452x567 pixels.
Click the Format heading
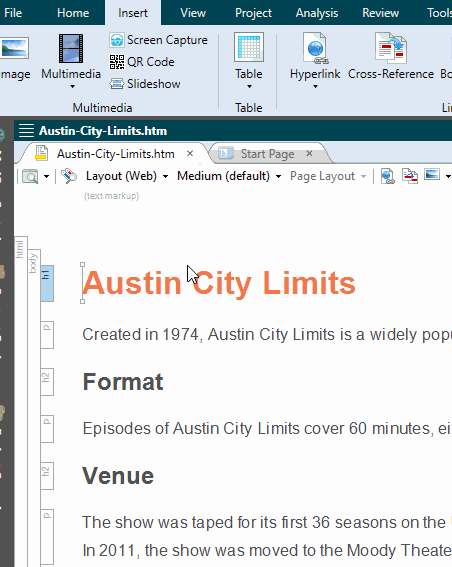tap(123, 382)
